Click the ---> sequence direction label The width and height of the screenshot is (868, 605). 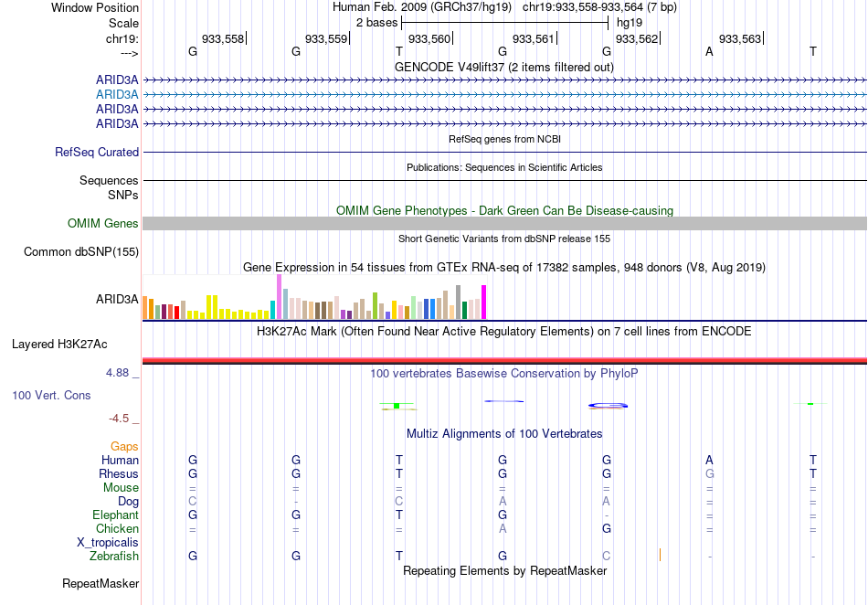(x=129, y=53)
